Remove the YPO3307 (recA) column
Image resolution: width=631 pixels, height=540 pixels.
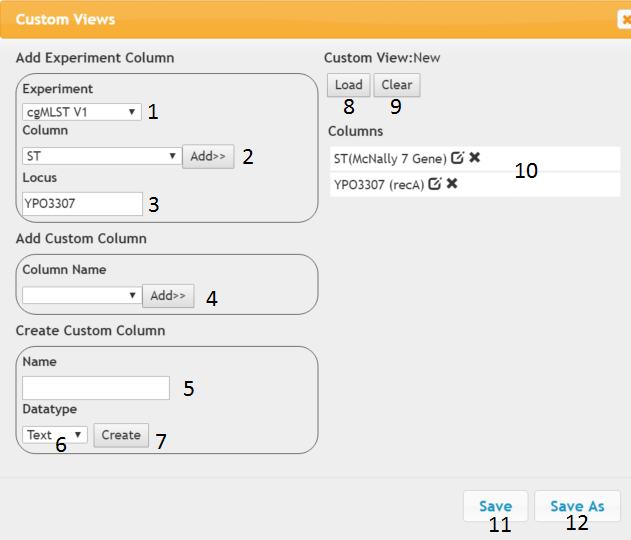point(452,183)
